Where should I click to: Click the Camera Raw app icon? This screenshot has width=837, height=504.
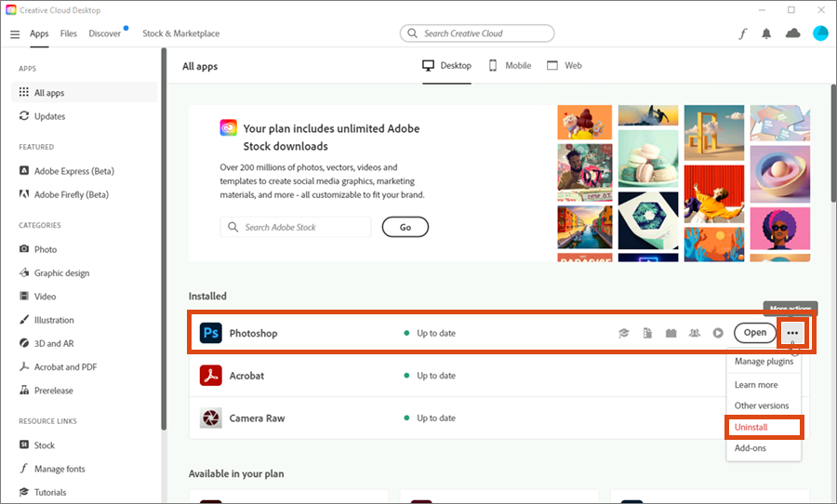[x=210, y=418]
